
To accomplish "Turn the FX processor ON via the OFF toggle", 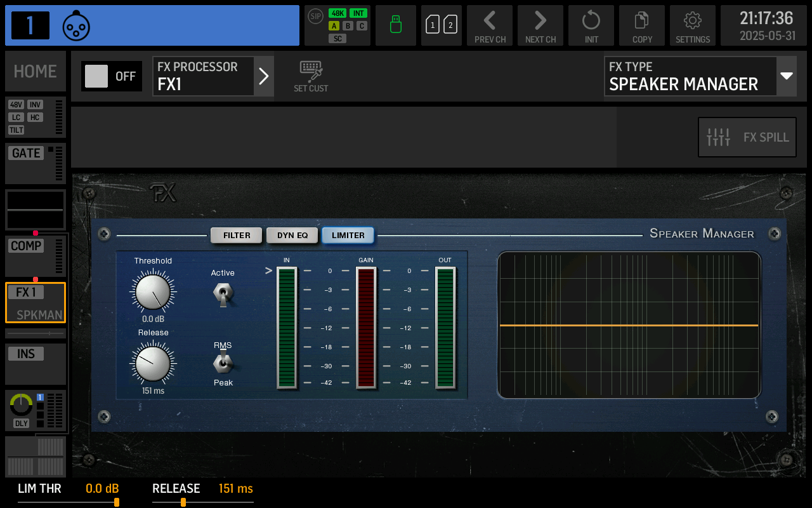I will tap(111, 76).
